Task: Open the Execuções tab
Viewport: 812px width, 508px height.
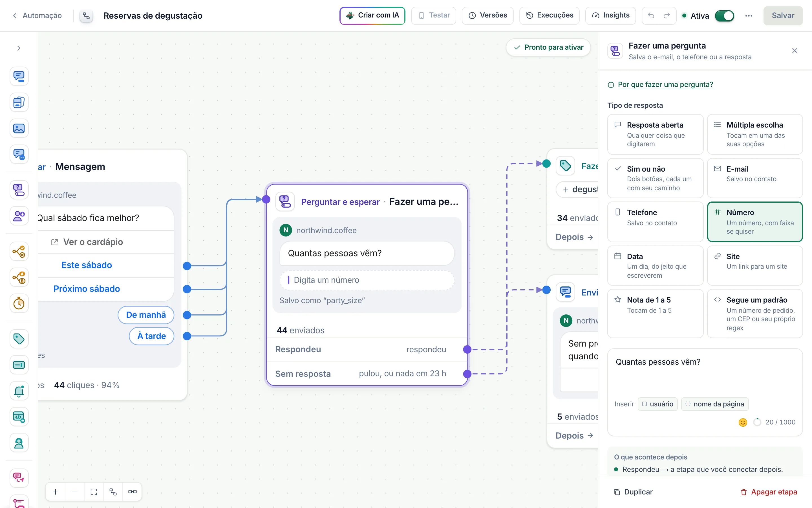Action: coord(549,16)
